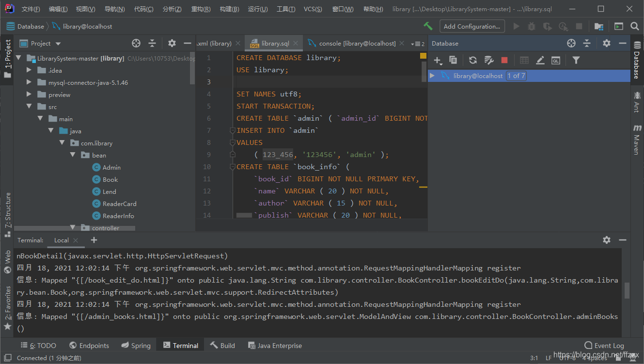Viewport: 644px width, 364px height.
Task: Expand the preview folder
Action: 29,95
